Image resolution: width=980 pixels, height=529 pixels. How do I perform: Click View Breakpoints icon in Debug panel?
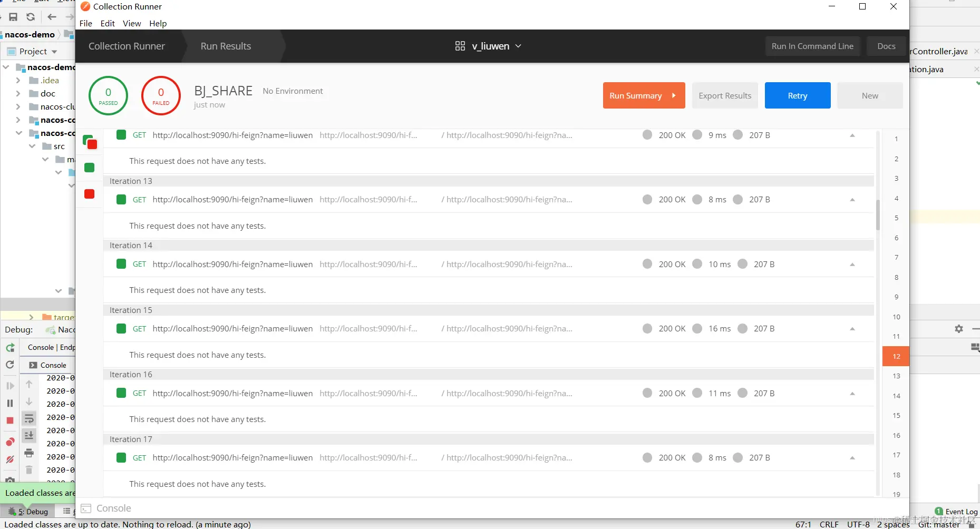(x=10, y=442)
